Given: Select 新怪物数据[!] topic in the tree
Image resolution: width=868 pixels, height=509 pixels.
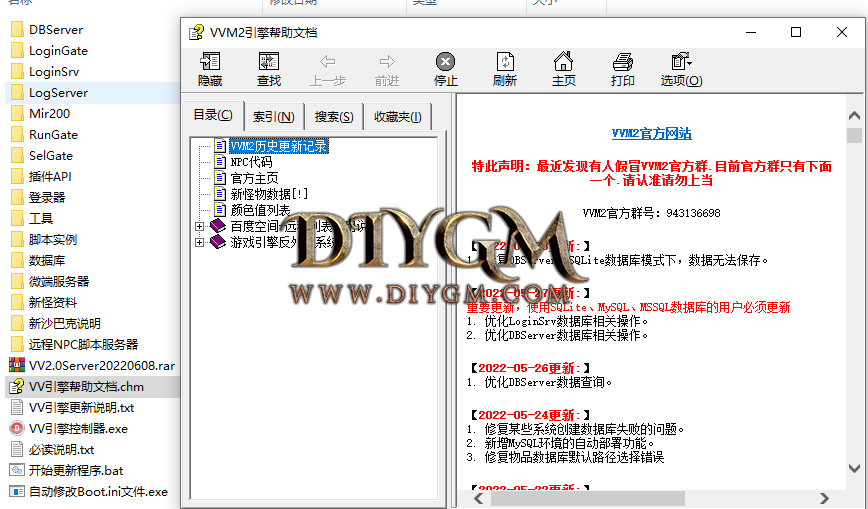Looking at the screenshot, I should pos(269,194).
